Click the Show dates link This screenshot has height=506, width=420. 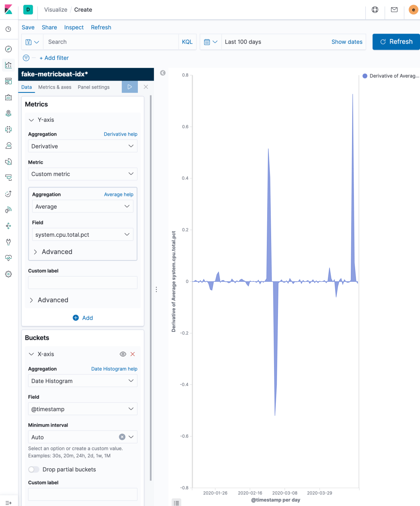(x=347, y=42)
